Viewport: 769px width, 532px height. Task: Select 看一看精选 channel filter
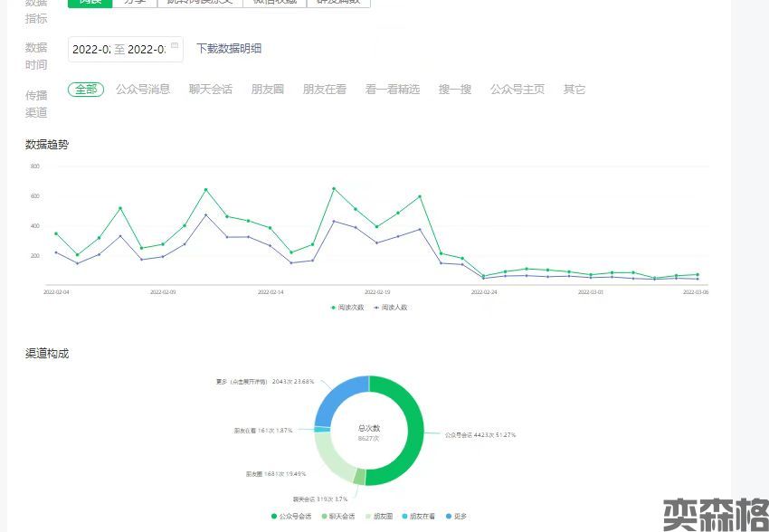[x=393, y=89]
